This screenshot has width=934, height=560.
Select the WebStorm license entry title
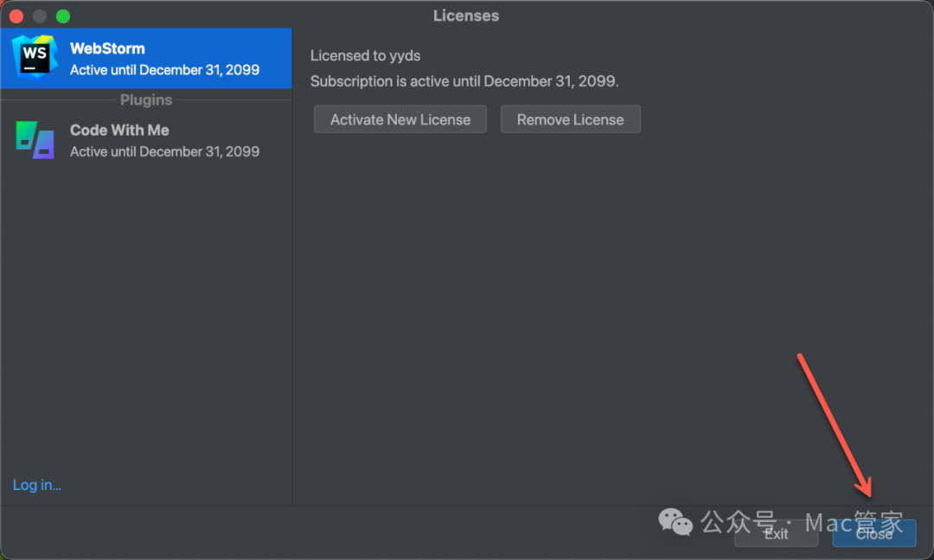click(107, 48)
